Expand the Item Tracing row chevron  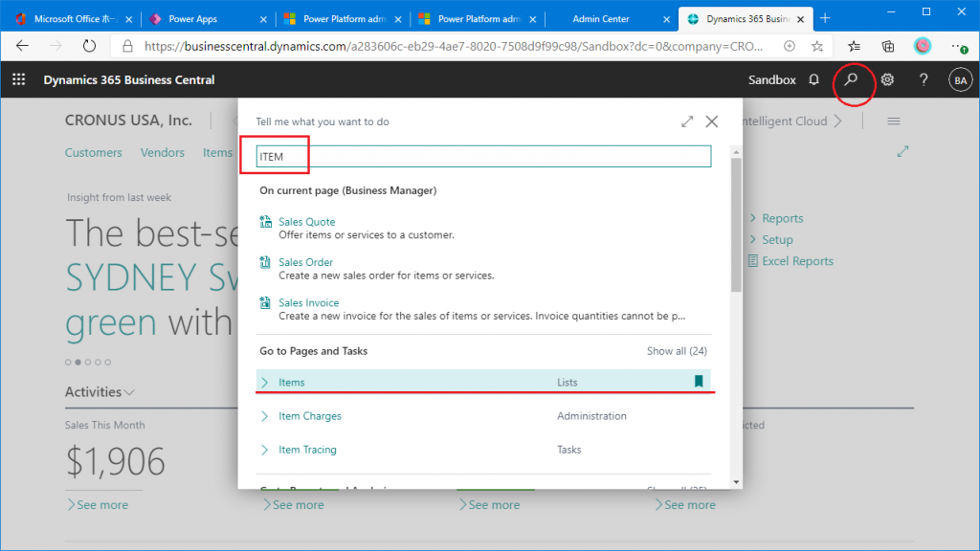tap(264, 450)
